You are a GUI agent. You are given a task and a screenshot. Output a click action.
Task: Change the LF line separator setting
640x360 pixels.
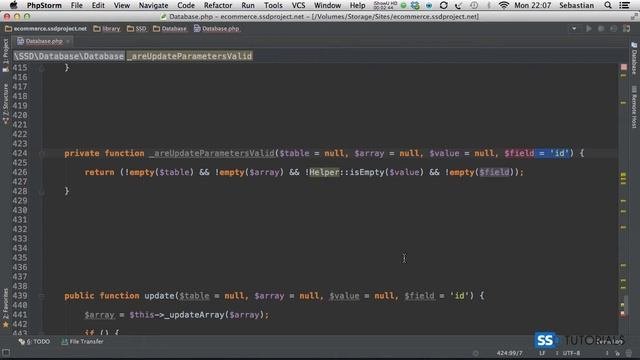(x=542, y=353)
